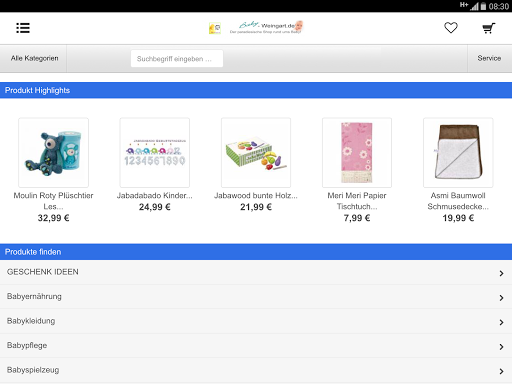
Task: Expand Babykleidung category chevron
Action: click(x=501, y=322)
